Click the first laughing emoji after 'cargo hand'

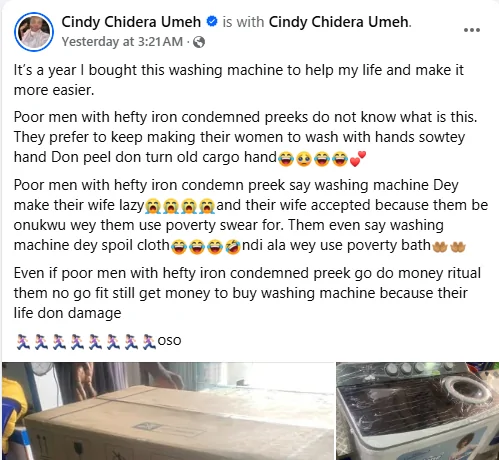coord(286,159)
